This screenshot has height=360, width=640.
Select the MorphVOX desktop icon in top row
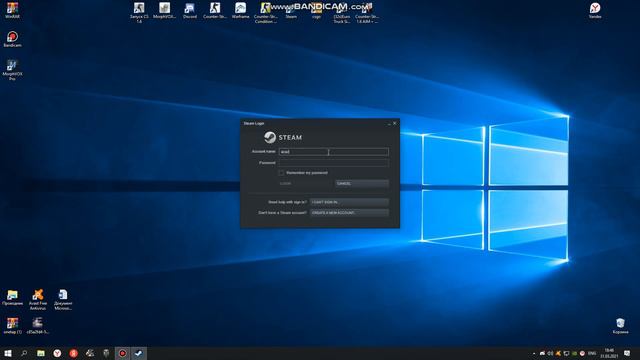pyautogui.click(x=164, y=11)
